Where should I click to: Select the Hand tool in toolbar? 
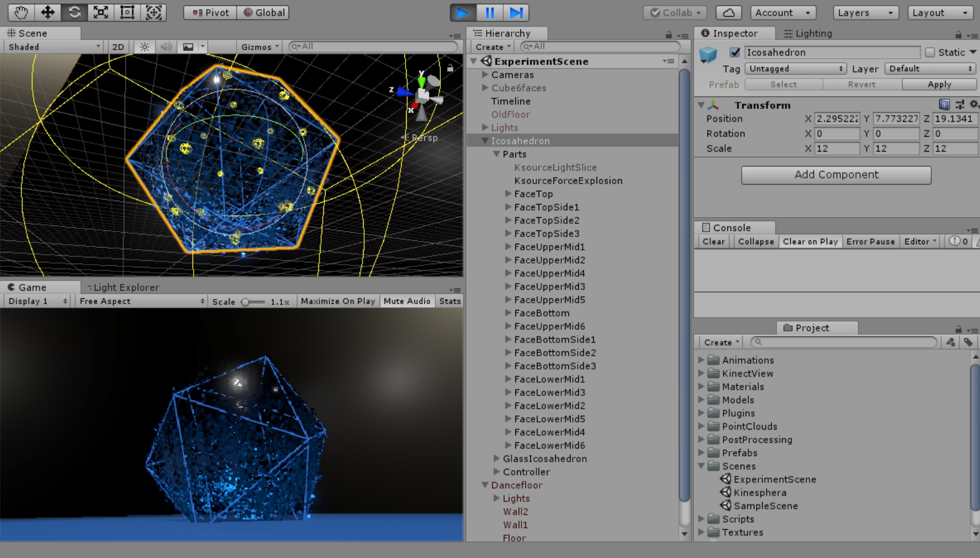(x=21, y=12)
